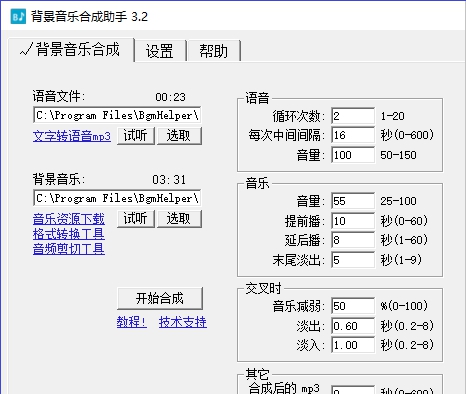This screenshot has height=394, width=466.
Task: Open the 音频剪切工具 link
Action: tap(69, 249)
